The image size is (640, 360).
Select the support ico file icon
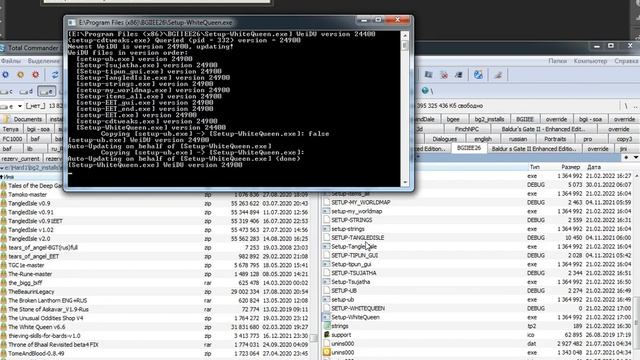326,335
